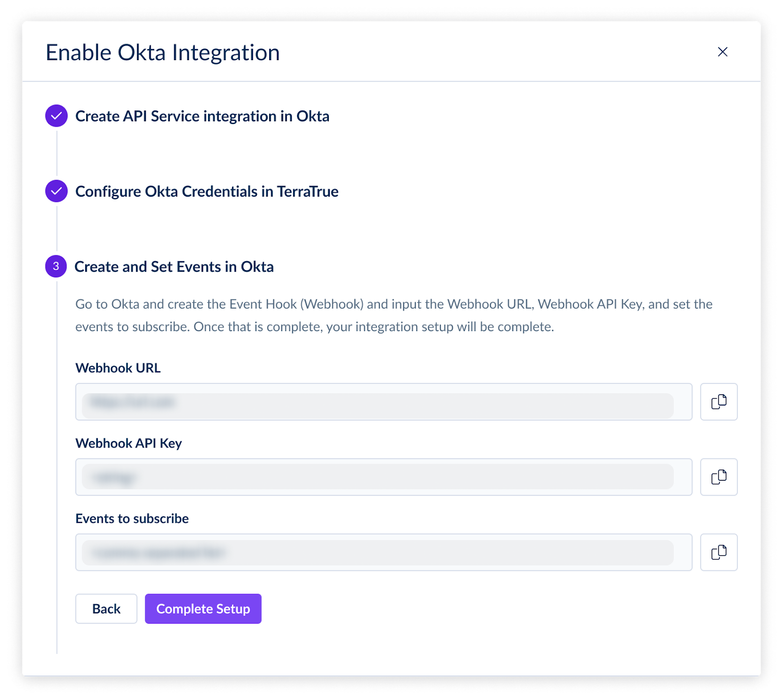Copy the Webhook URL to clipboard
Viewport: 783px width, 700px height.
pyautogui.click(x=718, y=402)
